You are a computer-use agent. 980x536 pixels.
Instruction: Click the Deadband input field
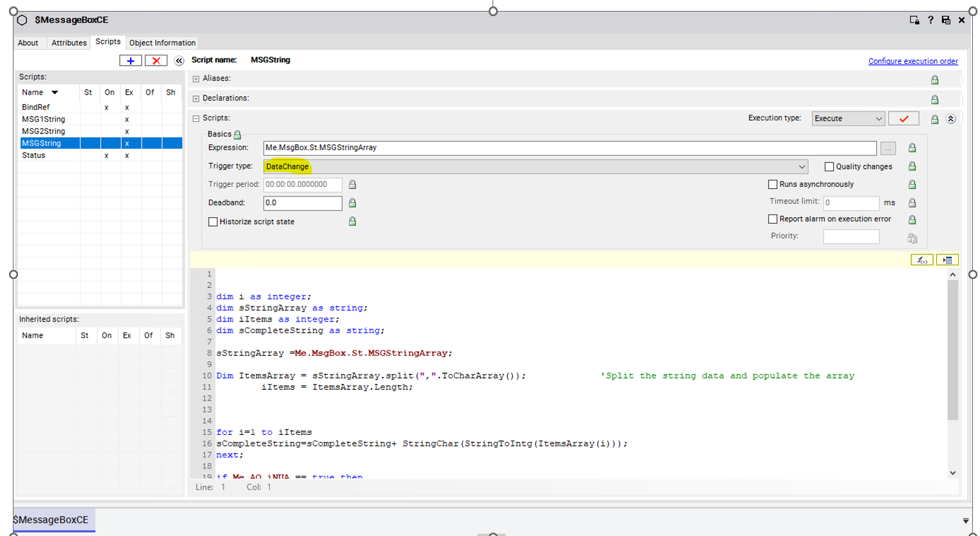[x=303, y=203]
